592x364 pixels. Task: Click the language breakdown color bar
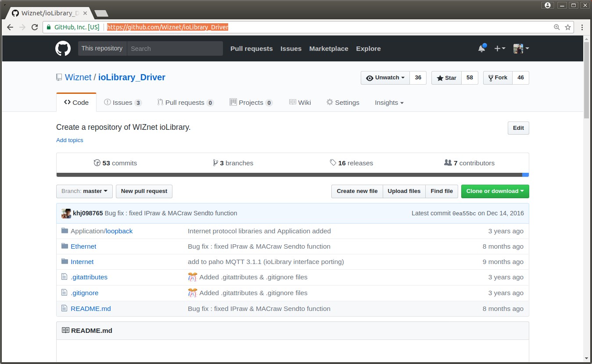(x=293, y=175)
